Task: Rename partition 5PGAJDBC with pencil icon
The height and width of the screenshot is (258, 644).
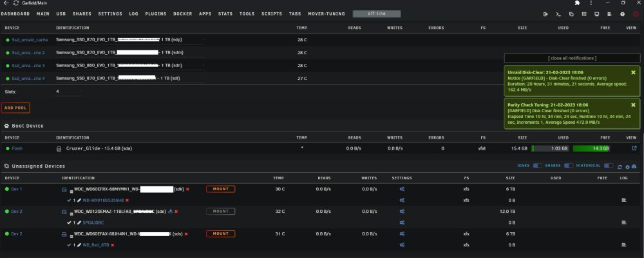Action: 79,223
